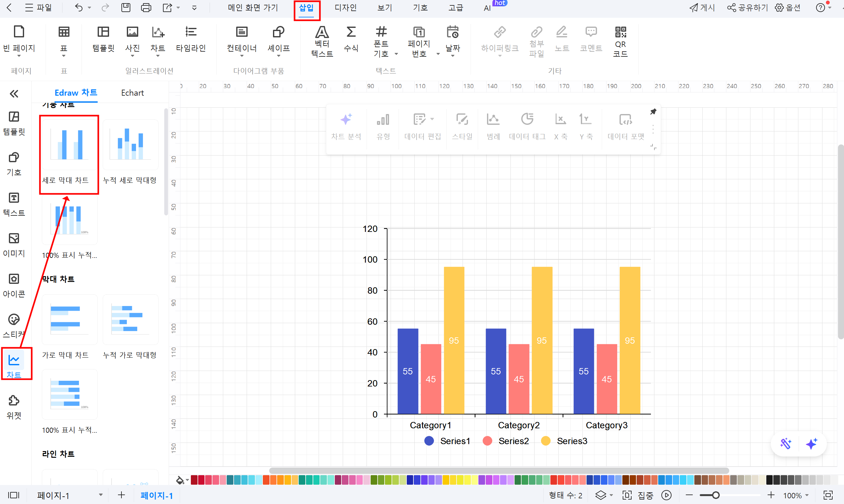Zoom in with the plus button

pyautogui.click(x=771, y=495)
